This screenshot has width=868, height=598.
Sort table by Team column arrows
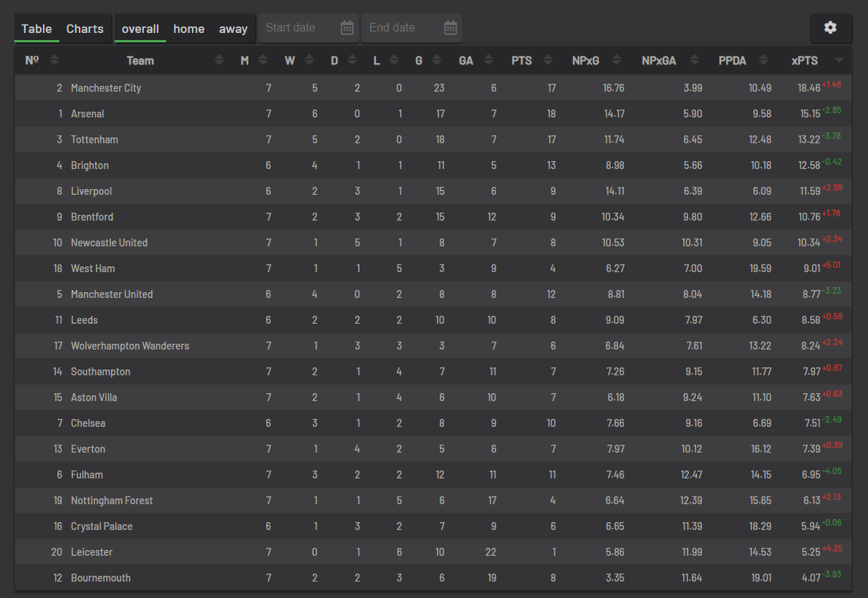(219, 60)
